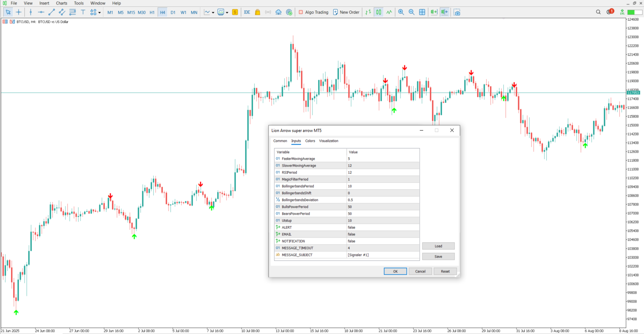644x334 pixels.
Task: Open the MetaEditor IDE
Action: point(247,12)
